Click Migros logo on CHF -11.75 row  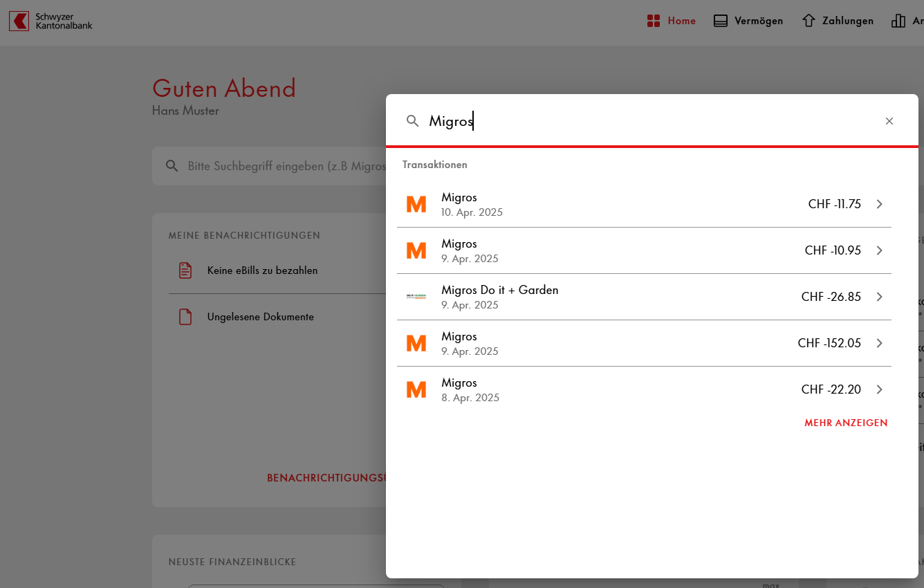click(x=416, y=204)
